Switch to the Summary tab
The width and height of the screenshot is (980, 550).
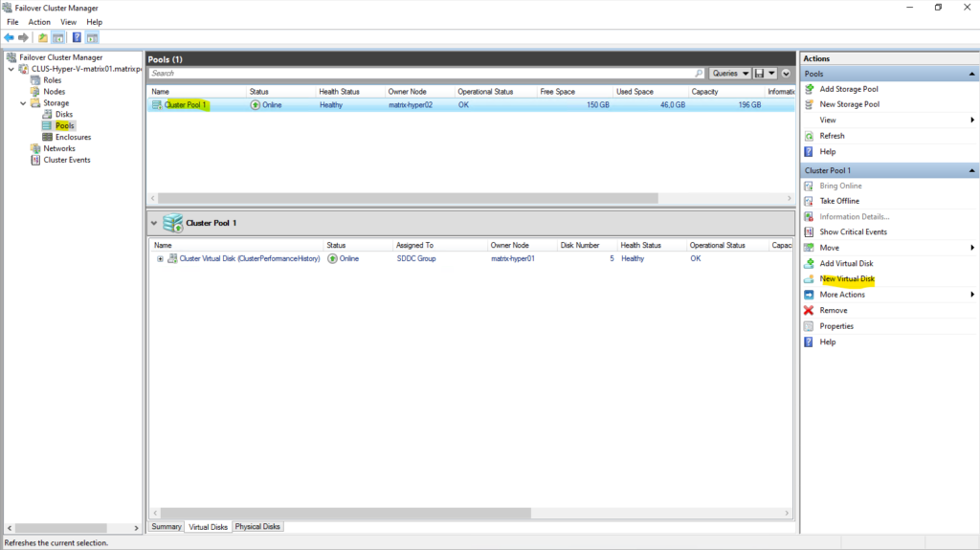pyautogui.click(x=167, y=527)
